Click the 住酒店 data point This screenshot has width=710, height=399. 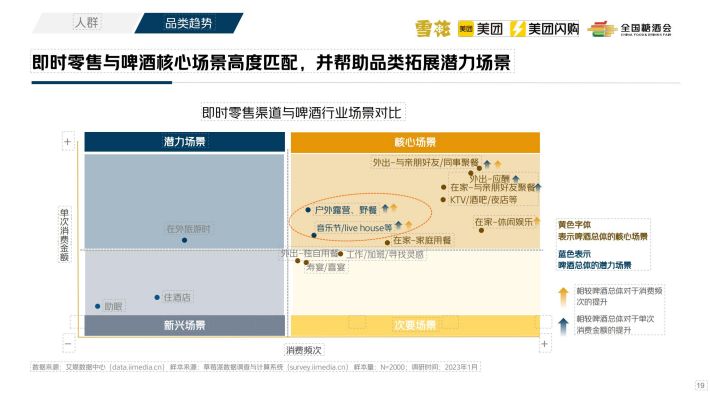(157, 297)
